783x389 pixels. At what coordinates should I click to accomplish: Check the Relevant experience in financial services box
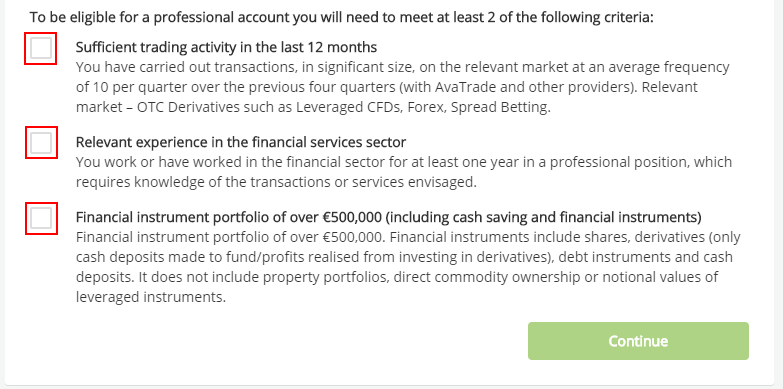click(41, 143)
